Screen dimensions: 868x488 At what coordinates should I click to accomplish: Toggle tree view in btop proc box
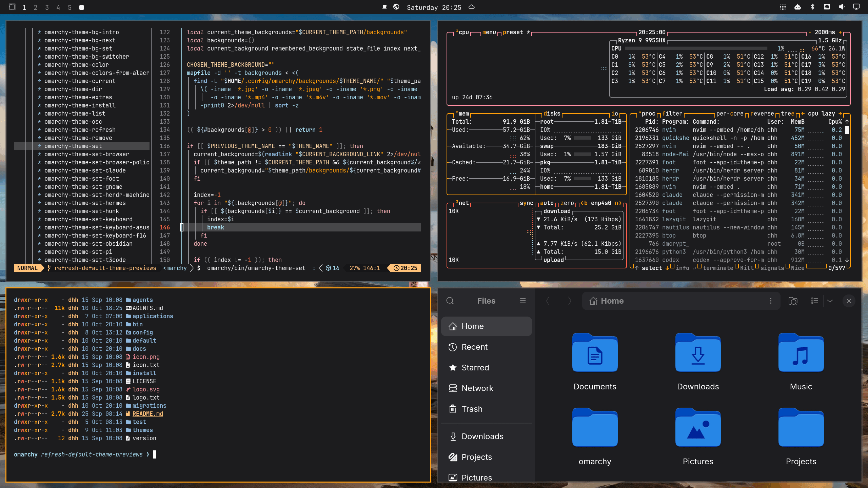(787, 114)
